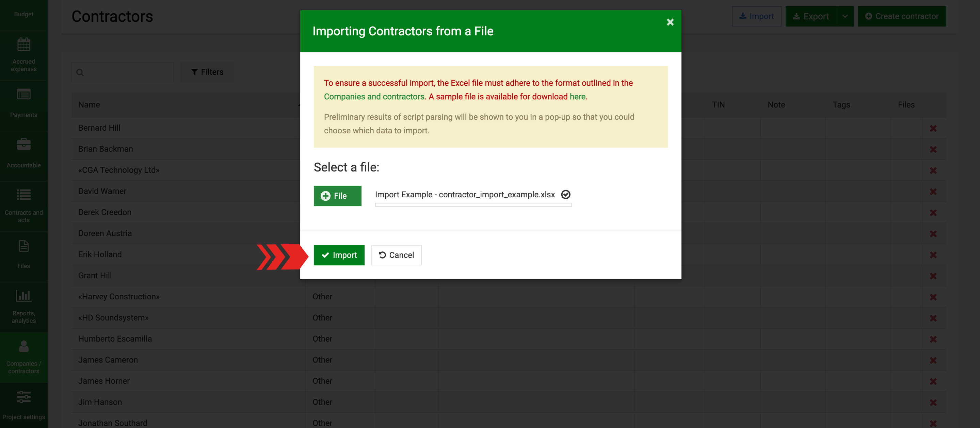Delete James Cameron row
The height and width of the screenshot is (428, 980).
point(933,360)
